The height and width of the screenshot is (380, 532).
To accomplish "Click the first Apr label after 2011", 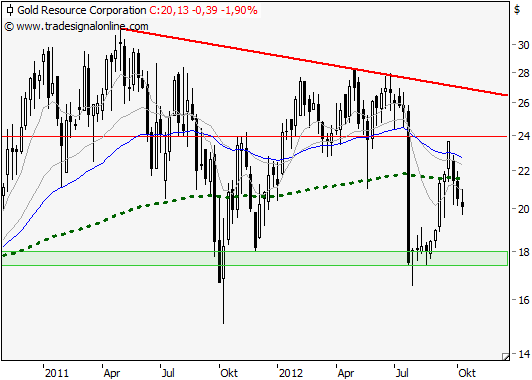I will pyautogui.click(x=112, y=373).
